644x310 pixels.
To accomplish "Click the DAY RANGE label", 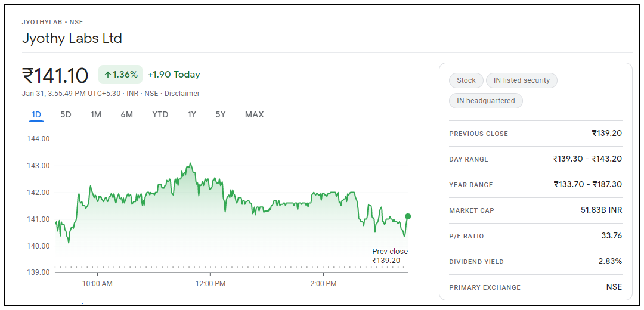I will click(x=469, y=159).
